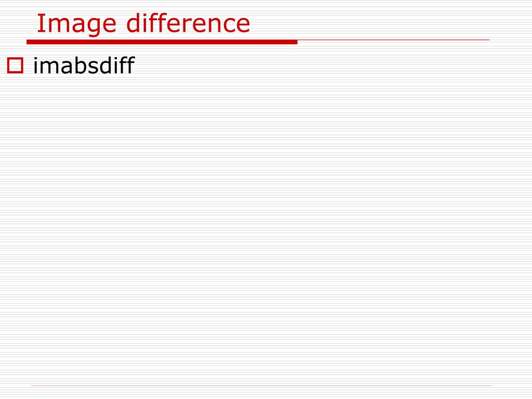
Task: Click the thin red line right of the title bar
Action: click(x=394, y=40)
